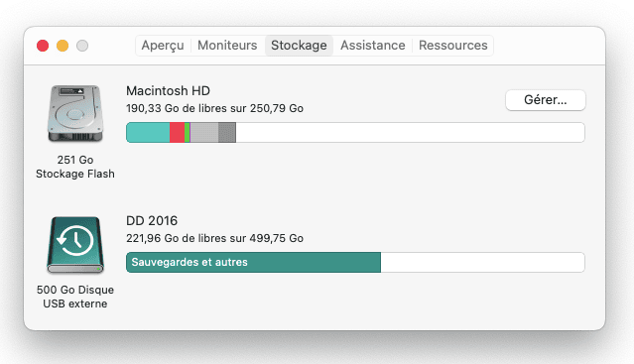
Task: Click the Macintosh HD drive icon
Action: (75, 113)
